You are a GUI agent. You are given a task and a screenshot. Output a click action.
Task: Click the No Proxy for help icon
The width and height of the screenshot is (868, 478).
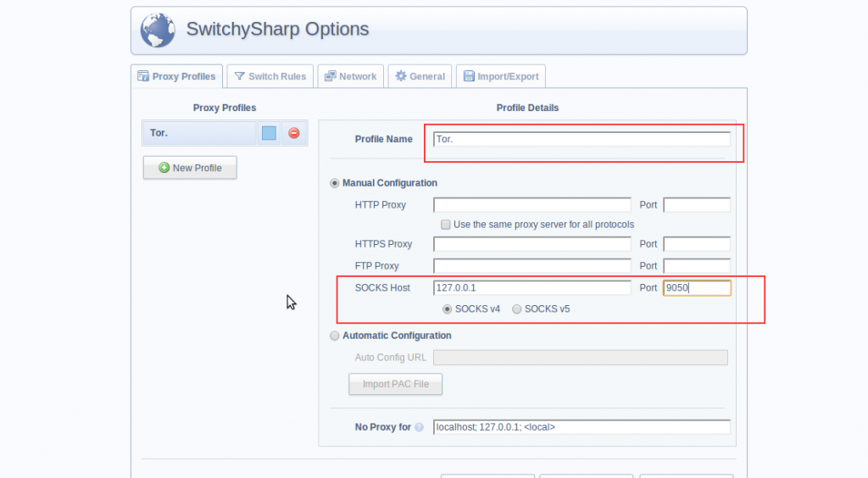coord(419,427)
